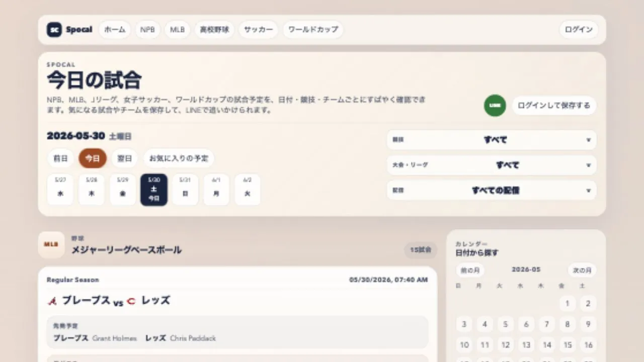Click the Reds team logo

tap(131, 301)
